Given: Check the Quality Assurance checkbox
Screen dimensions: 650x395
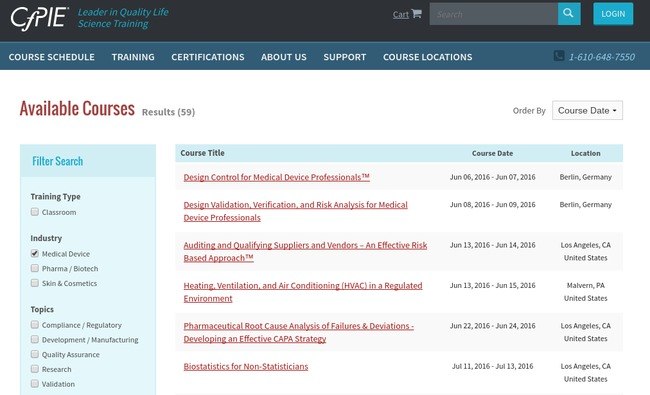Looking at the screenshot, I should point(35,354).
